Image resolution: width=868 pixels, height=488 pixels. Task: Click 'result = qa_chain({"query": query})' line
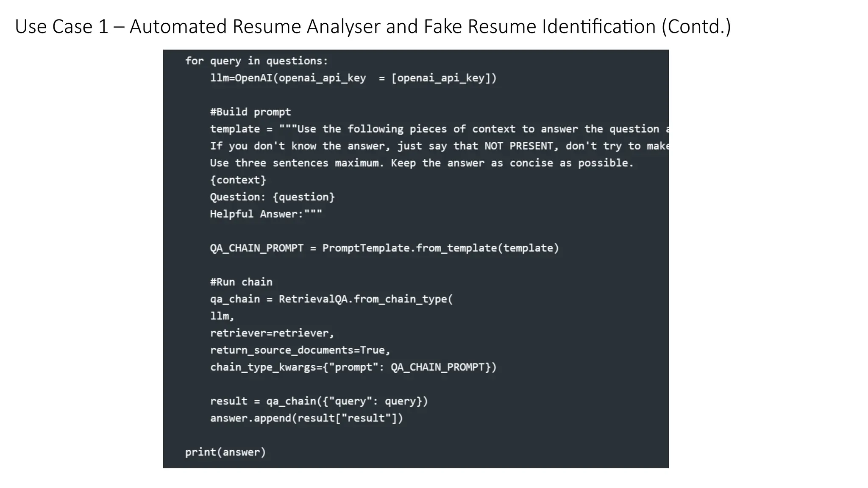coord(319,401)
